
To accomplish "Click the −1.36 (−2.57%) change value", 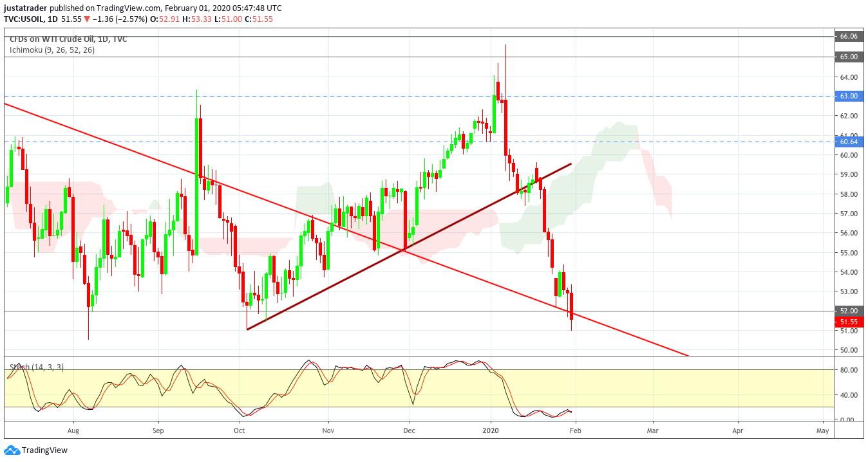I will click(120, 19).
